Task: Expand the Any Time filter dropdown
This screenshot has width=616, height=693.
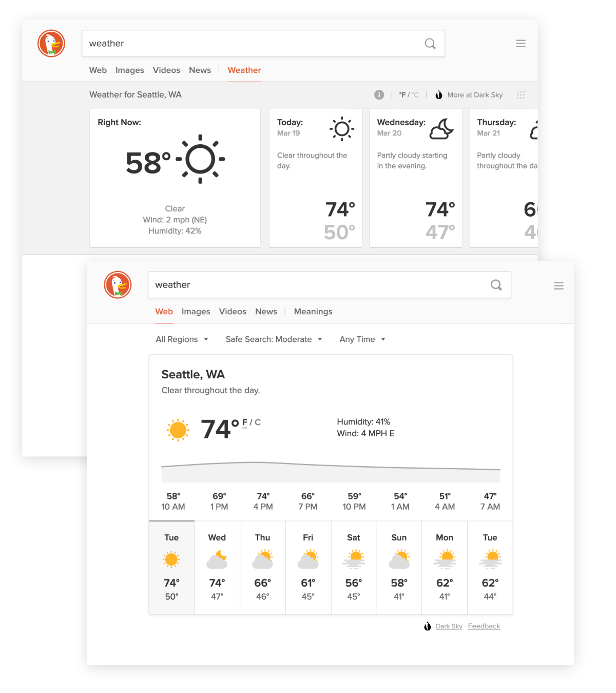Action: coord(362,339)
